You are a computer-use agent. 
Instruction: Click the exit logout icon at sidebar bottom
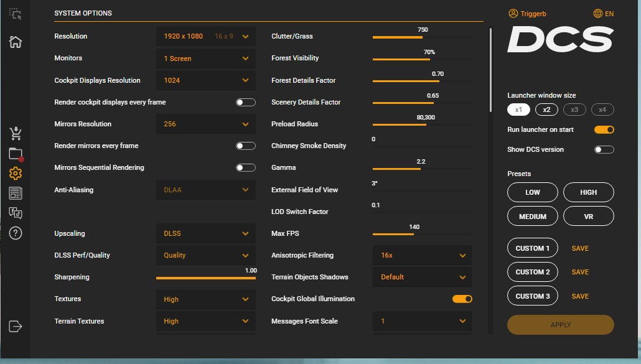point(16,327)
